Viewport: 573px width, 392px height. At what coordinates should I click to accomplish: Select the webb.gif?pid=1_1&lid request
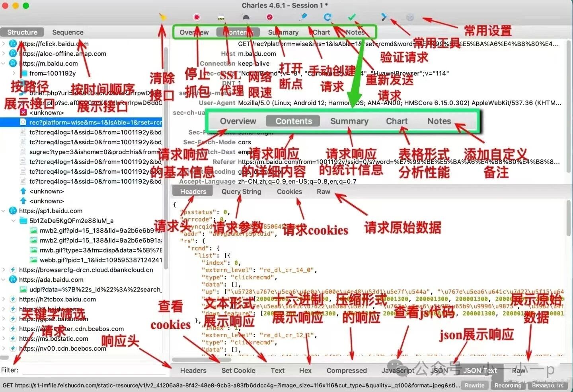point(81,260)
